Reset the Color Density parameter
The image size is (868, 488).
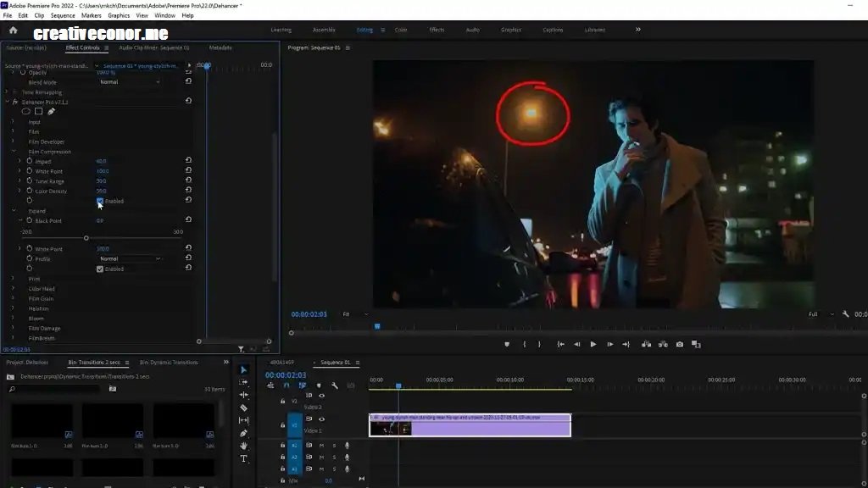coord(188,191)
